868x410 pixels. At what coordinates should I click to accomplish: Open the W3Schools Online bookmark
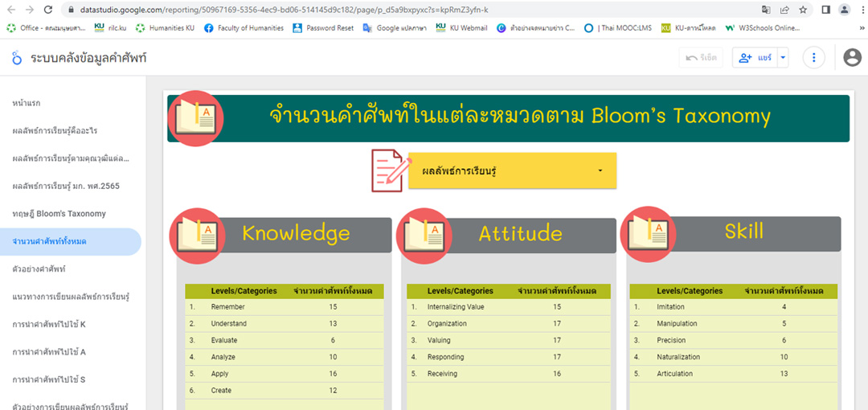point(762,27)
